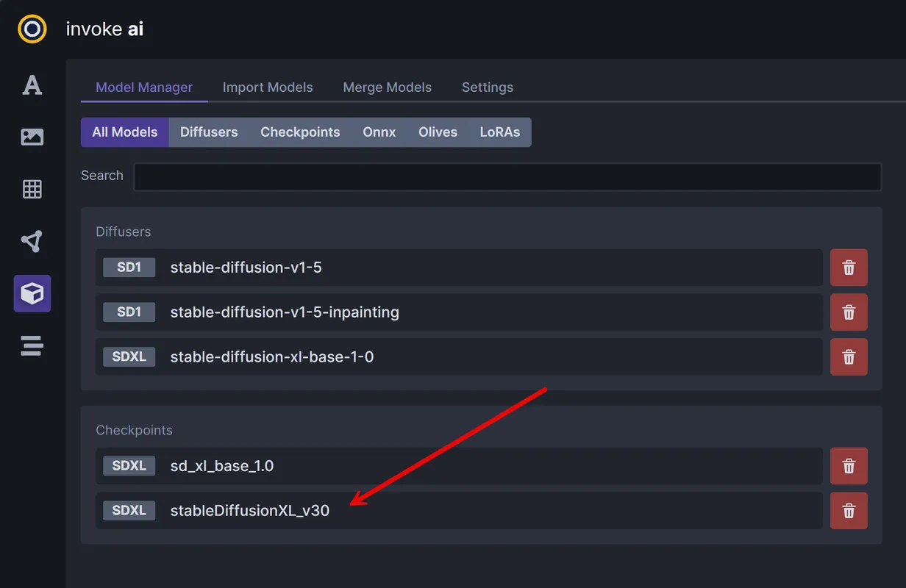Select stableDiffusionXL_v30 checkpoint row
The width and height of the screenshot is (906, 588).
[459, 511]
